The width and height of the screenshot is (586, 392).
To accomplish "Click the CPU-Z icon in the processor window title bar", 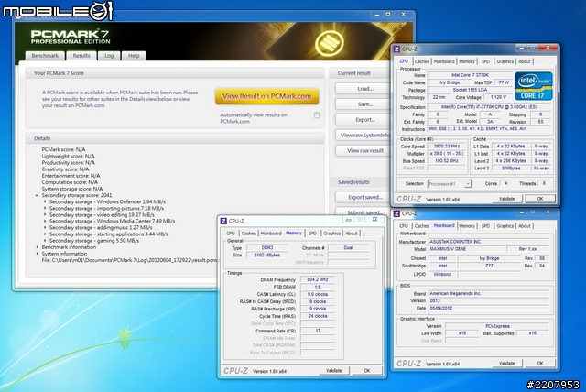I will pos(396,49).
